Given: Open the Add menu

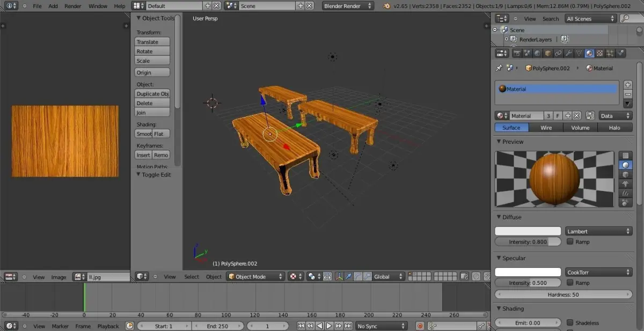Looking at the screenshot, I should click(x=53, y=6).
